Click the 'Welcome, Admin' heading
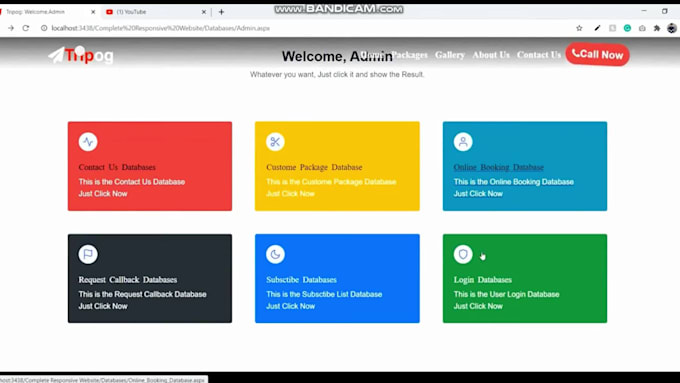 pyautogui.click(x=337, y=56)
